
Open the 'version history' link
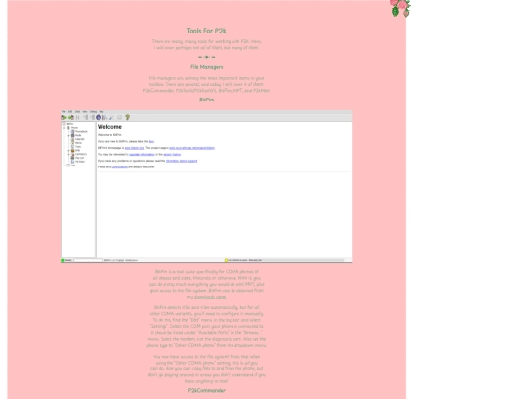[x=172, y=154]
